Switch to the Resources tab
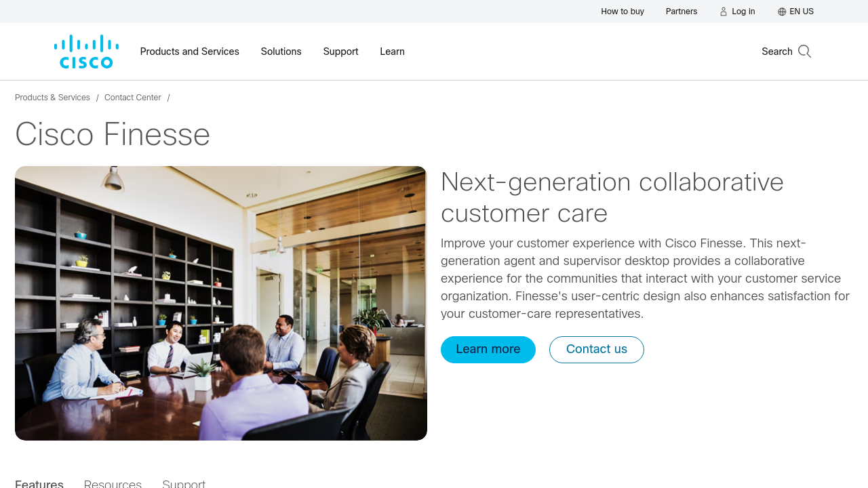Viewport: 868px width, 488px height. [x=113, y=483]
